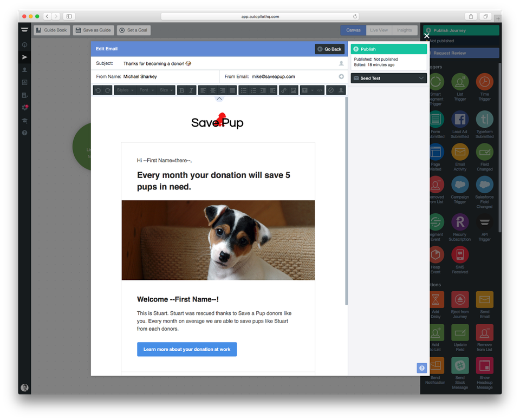520x420 pixels.
Task: Expand the Send Test panel
Action: 388,78
